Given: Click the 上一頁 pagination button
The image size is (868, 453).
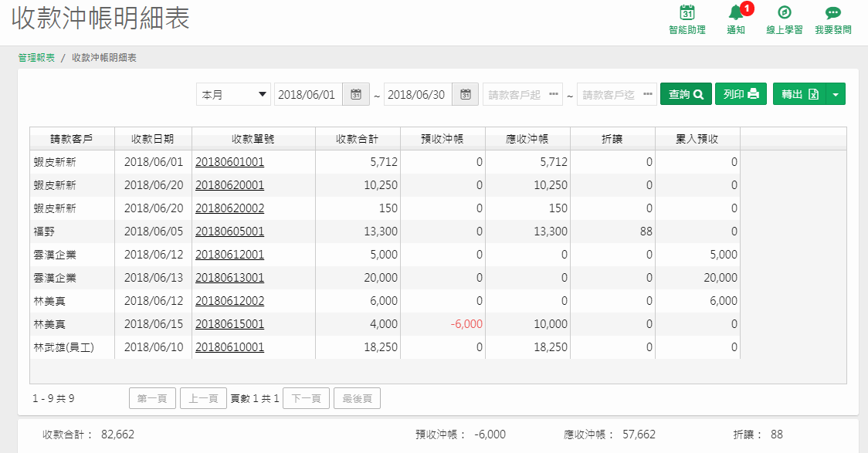Looking at the screenshot, I should pos(203,398).
